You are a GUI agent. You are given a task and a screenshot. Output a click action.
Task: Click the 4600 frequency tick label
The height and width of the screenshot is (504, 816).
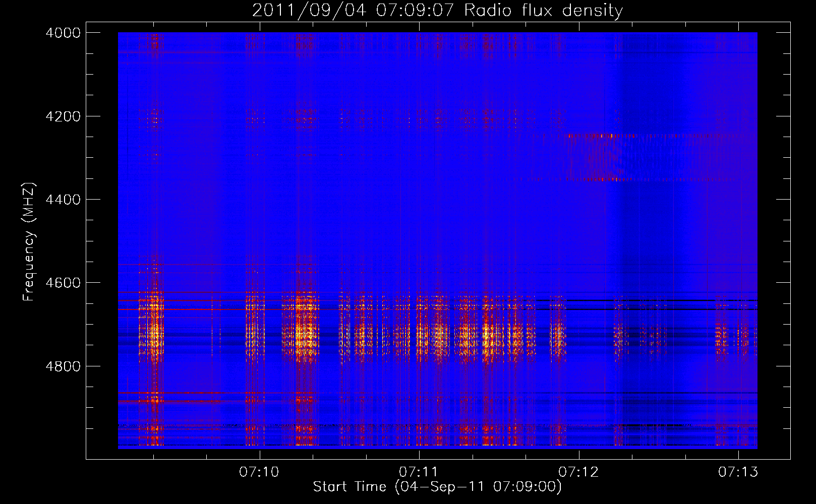(x=63, y=283)
